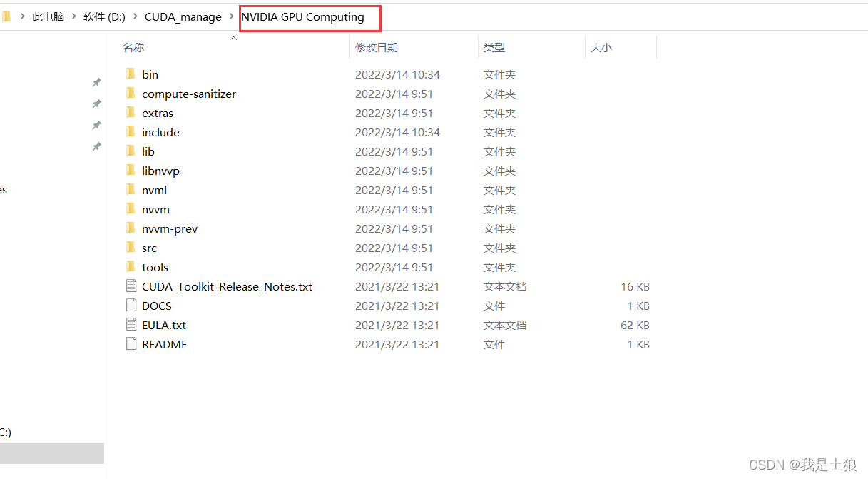
Task: Click the folder icon in address bar
Action: 6,17
